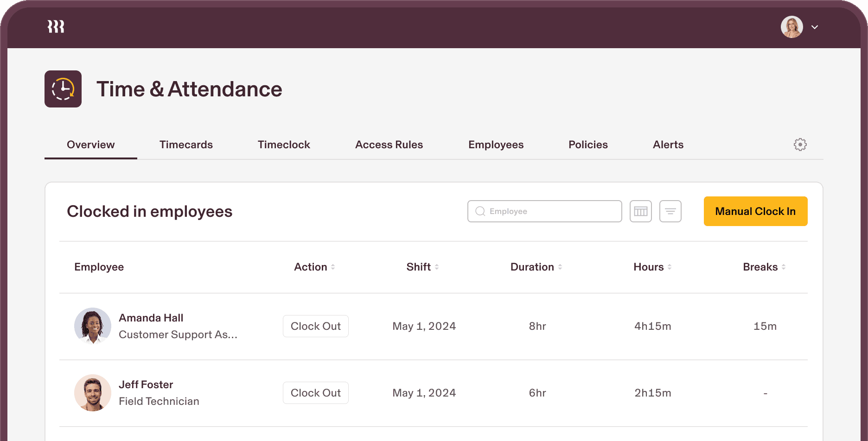Open settings via the gear icon
Viewport: 868px width, 441px height.
pos(800,145)
